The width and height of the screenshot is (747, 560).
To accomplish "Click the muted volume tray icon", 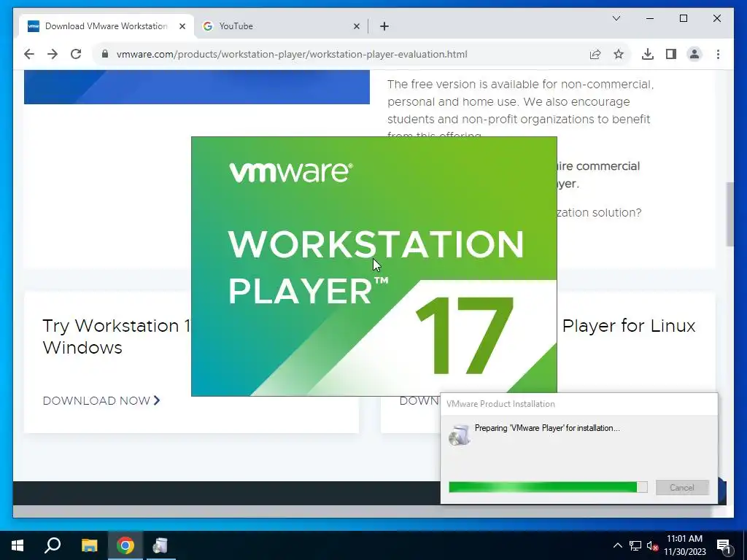I will (x=652, y=545).
